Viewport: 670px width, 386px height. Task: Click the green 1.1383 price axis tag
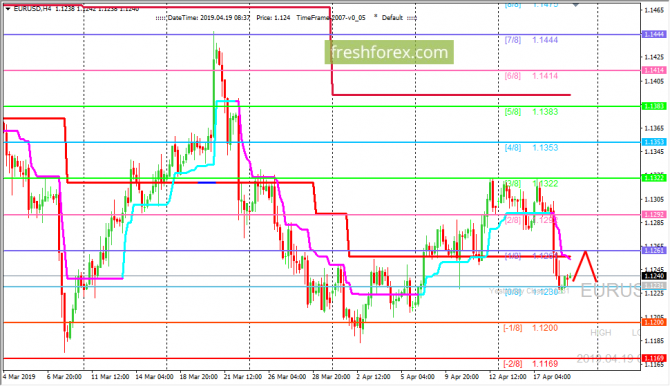click(x=654, y=106)
